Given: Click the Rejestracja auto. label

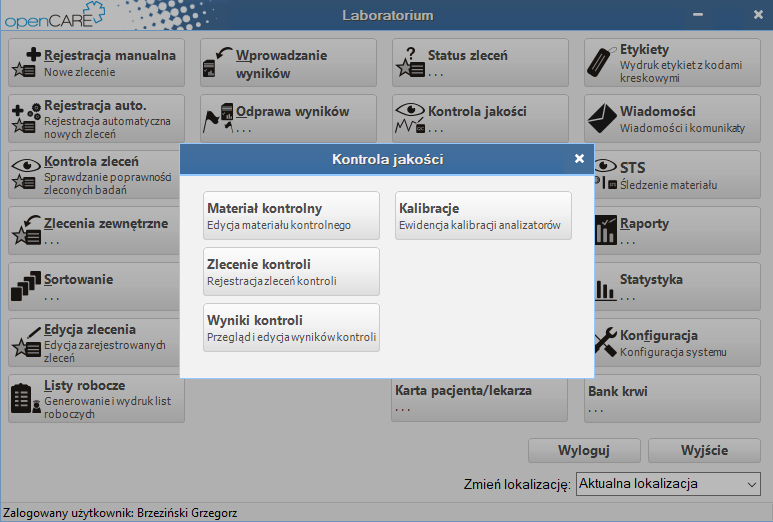Looking at the screenshot, I should [95, 105].
